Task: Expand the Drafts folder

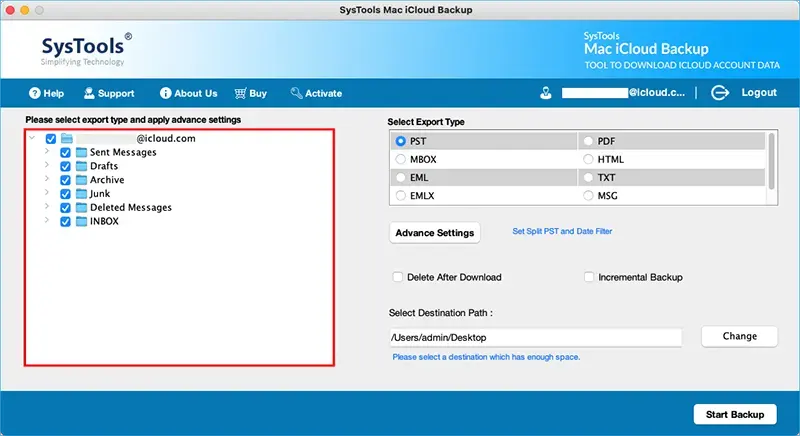Action: point(47,165)
